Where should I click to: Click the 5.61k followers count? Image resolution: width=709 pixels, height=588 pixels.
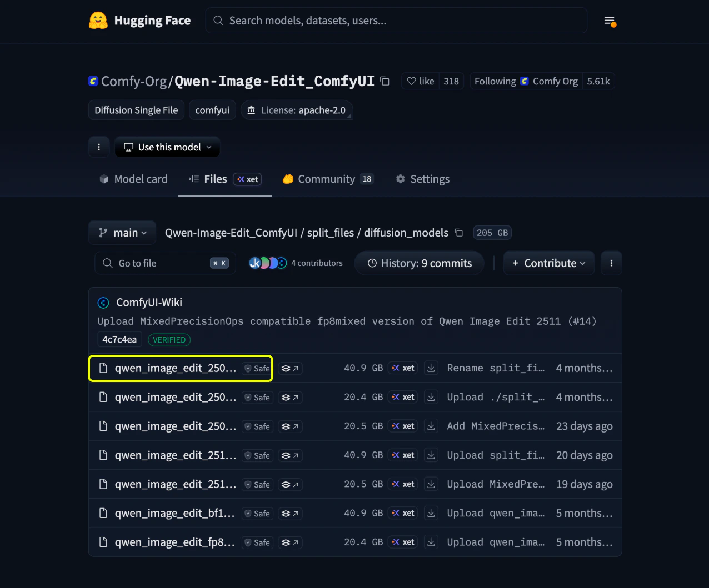point(598,81)
